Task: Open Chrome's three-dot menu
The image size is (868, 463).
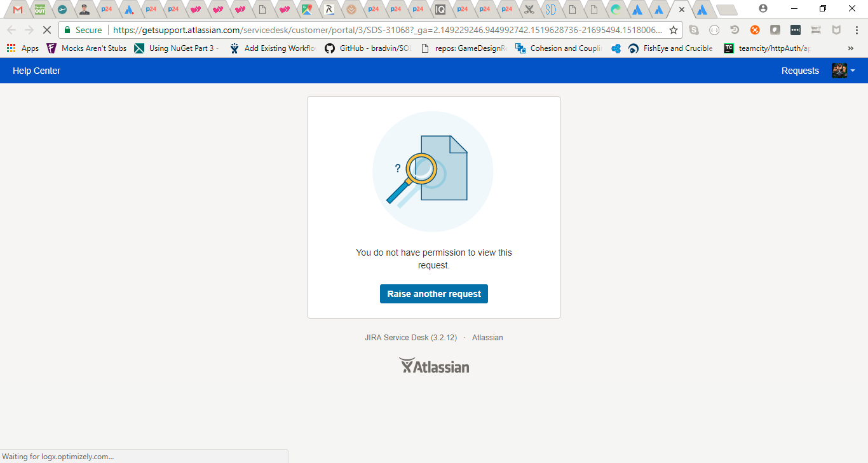Action: tap(856, 29)
